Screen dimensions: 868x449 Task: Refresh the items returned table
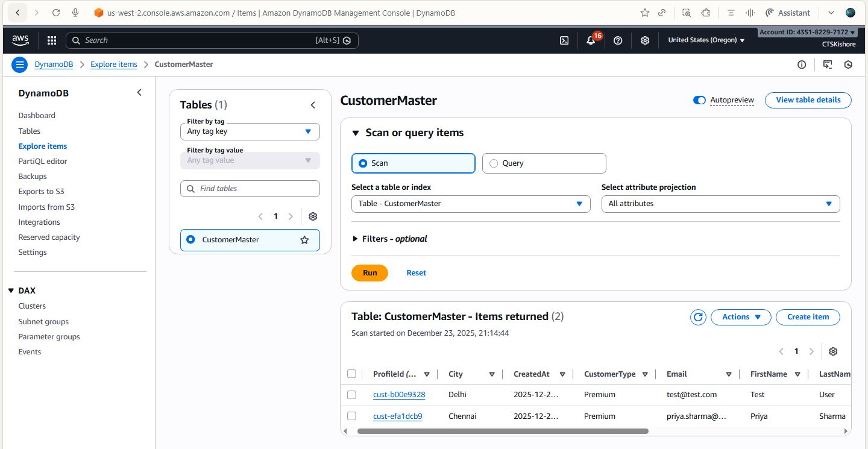pos(698,317)
